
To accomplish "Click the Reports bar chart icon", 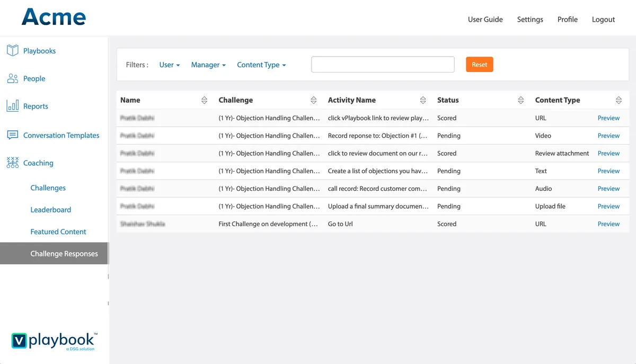I will point(13,106).
